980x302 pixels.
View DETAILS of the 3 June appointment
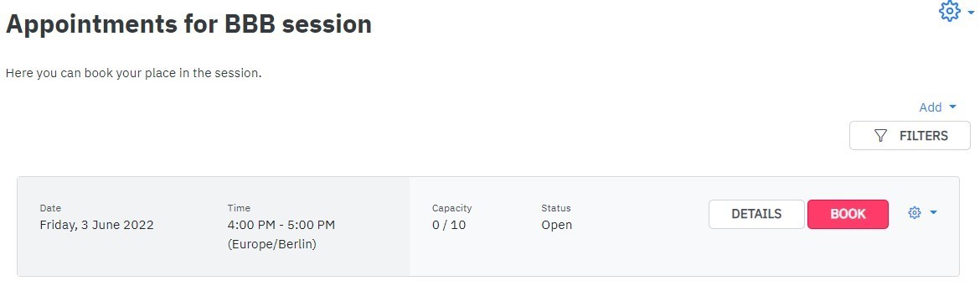[x=756, y=214]
